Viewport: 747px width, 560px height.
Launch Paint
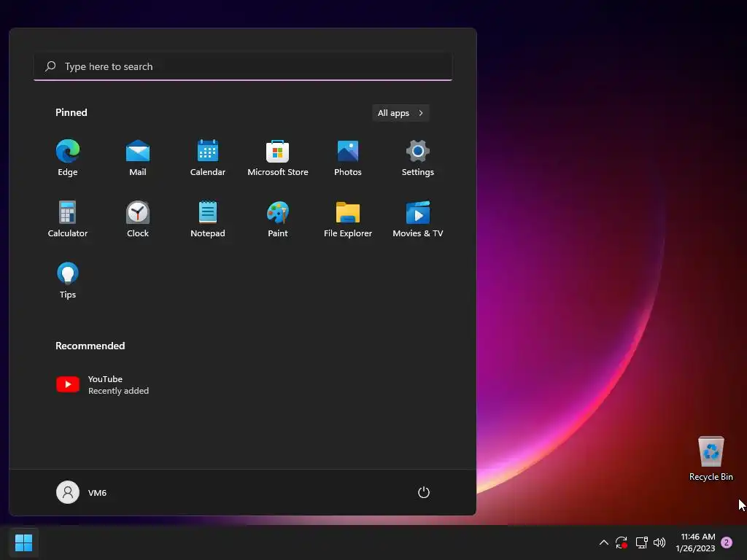pos(278,219)
